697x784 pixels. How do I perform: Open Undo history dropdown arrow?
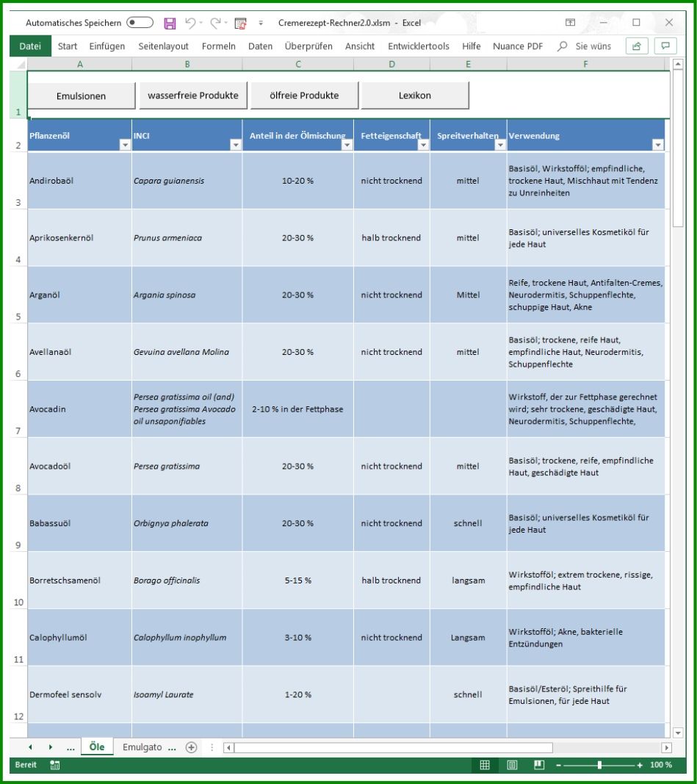coord(201,23)
